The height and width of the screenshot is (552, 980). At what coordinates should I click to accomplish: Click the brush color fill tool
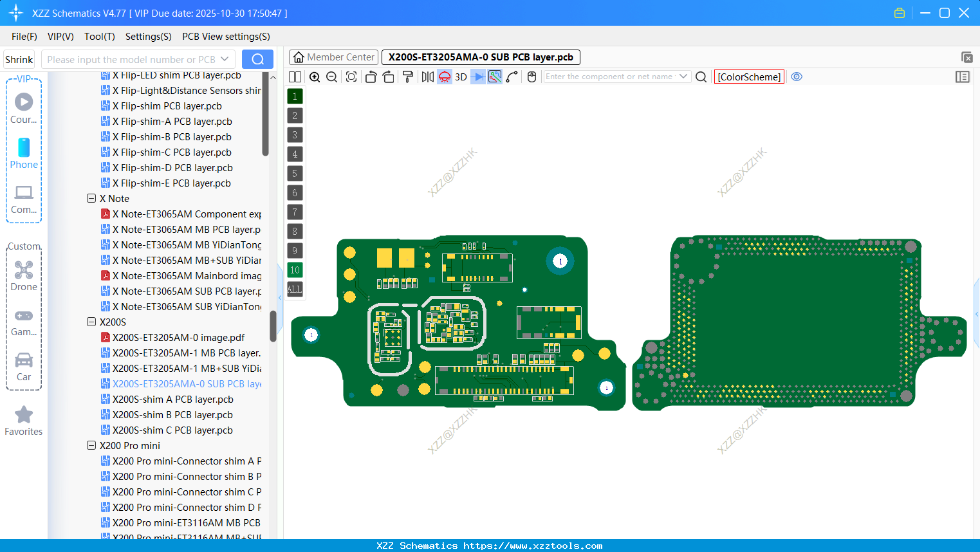[x=408, y=77]
